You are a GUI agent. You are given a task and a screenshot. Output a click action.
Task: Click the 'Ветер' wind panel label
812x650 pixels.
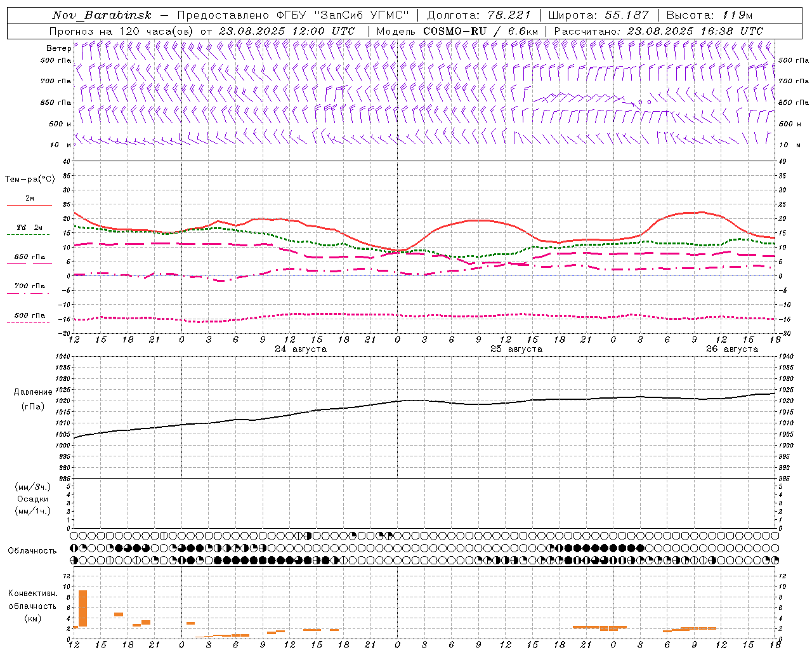click(58, 48)
